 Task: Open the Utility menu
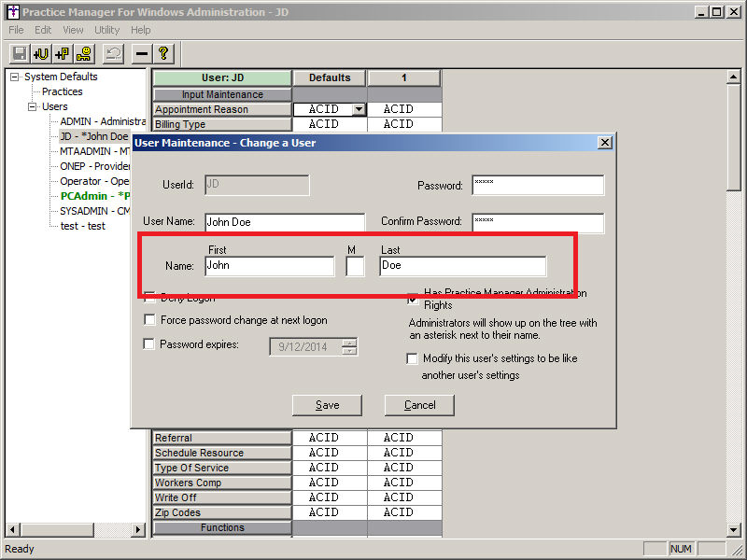point(106,30)
